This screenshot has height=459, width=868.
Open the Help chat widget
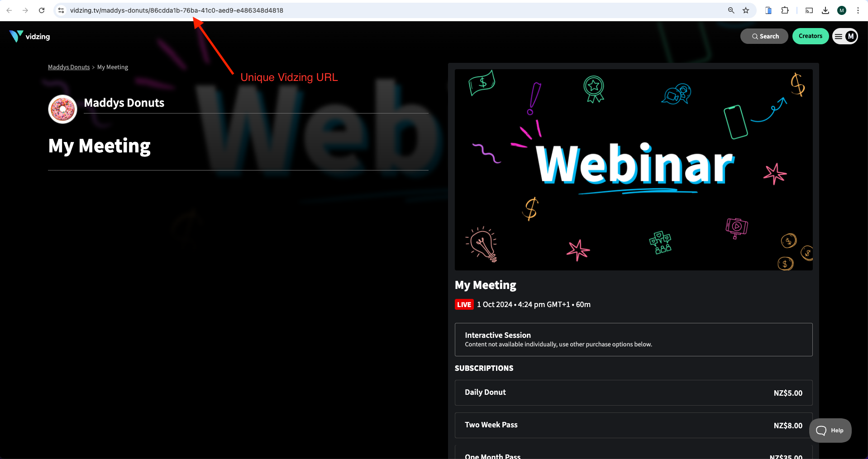point(830,431)
